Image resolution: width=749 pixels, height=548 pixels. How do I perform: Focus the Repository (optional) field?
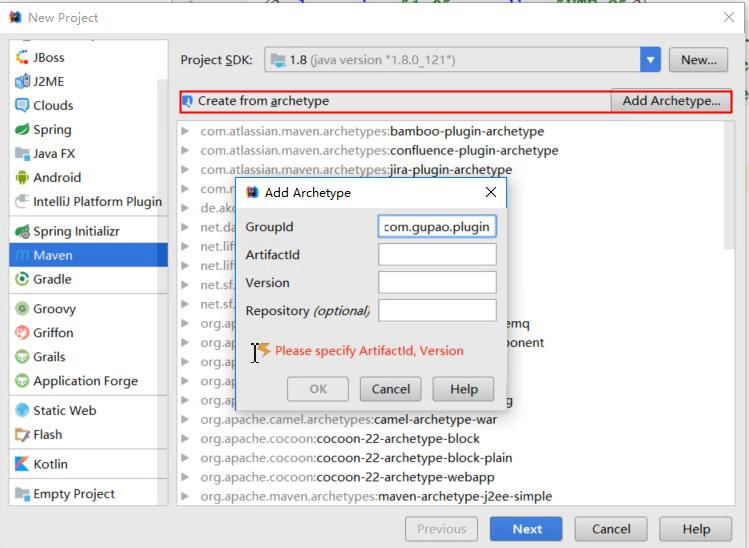[437, 311]
